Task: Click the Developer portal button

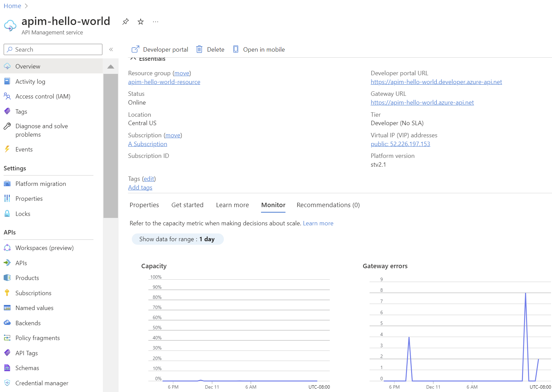Action: click(160, 49)
